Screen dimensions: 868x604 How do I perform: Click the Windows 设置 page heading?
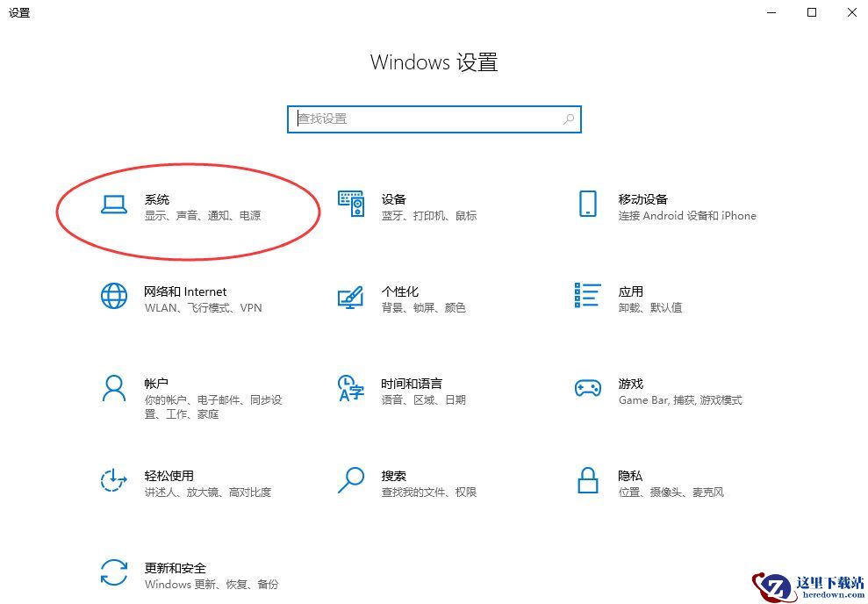click(x=434, y=62)
